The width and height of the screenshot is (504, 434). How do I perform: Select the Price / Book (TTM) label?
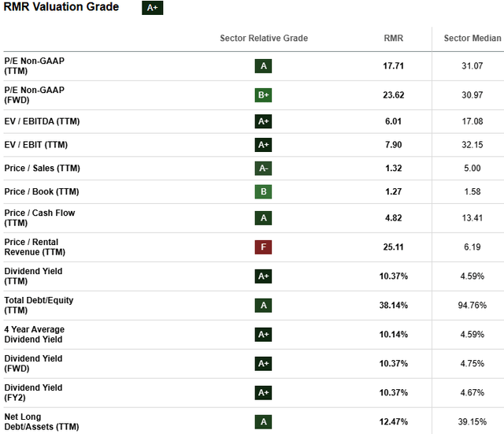(42, 191)
